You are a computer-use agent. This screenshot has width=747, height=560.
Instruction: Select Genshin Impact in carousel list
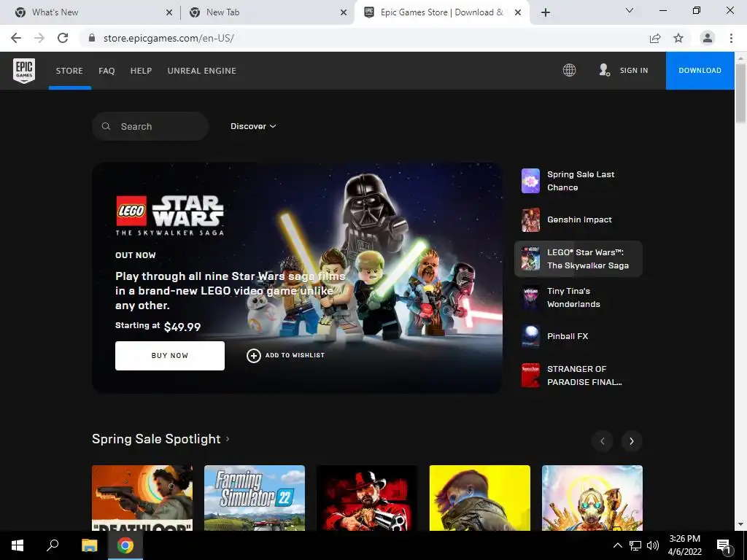point(578,219)
